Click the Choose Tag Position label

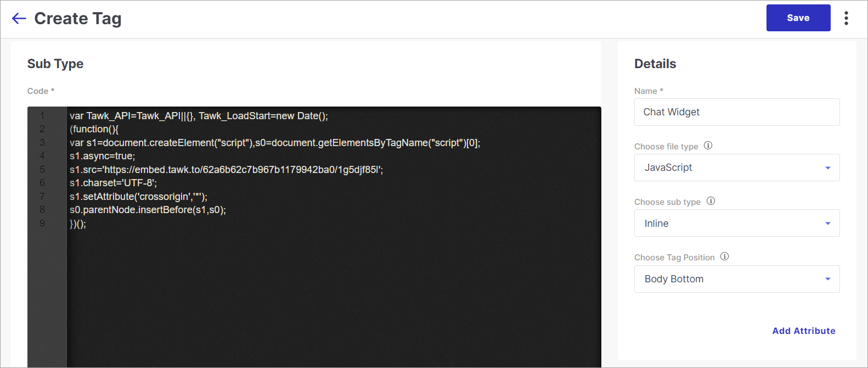click(x=674, y=258)
